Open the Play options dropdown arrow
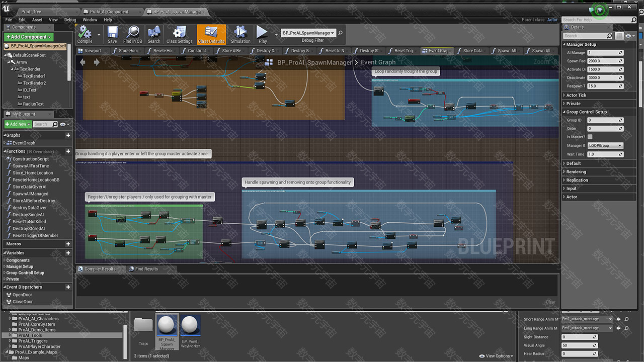 [x=276, y=35]
